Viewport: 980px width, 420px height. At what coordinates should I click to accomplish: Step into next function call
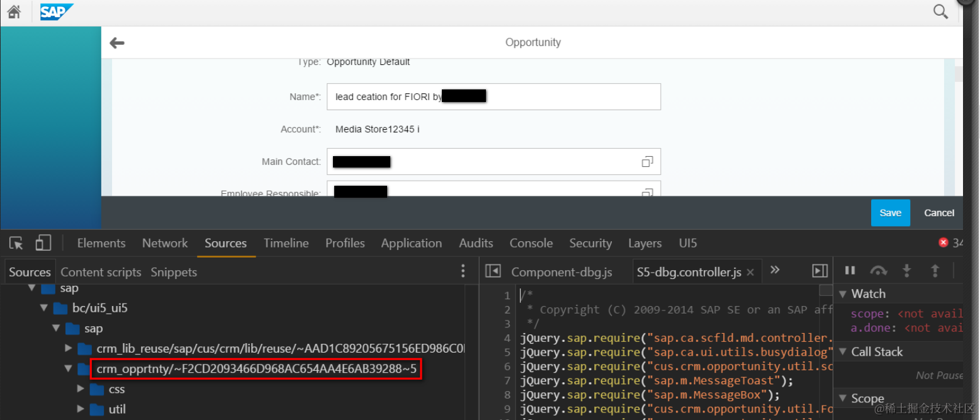pyautogui.click(x=907, y=271)
